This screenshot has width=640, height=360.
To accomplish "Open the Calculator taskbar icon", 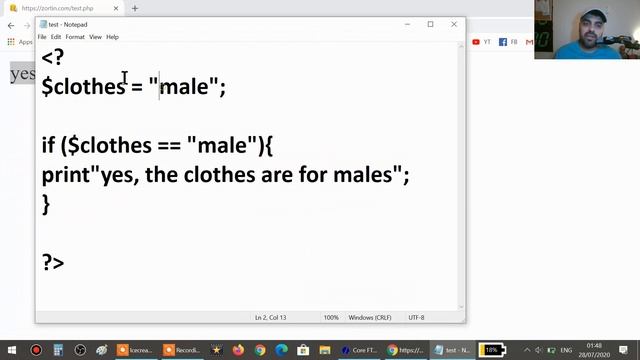I will pos(58,350).
